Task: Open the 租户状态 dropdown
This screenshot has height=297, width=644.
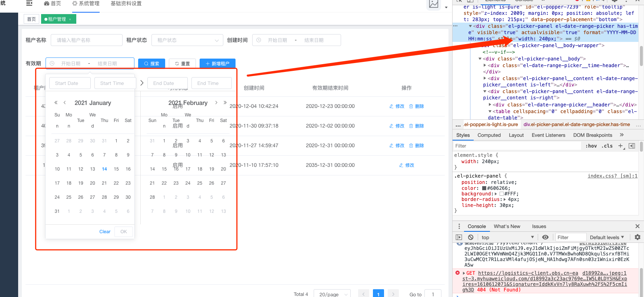Action: (187, 40)
